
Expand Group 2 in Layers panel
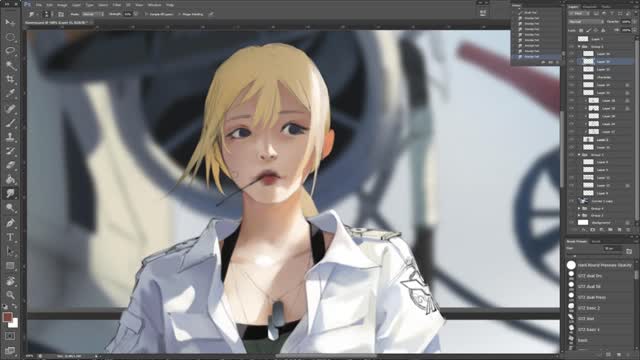tap(579, 216)
